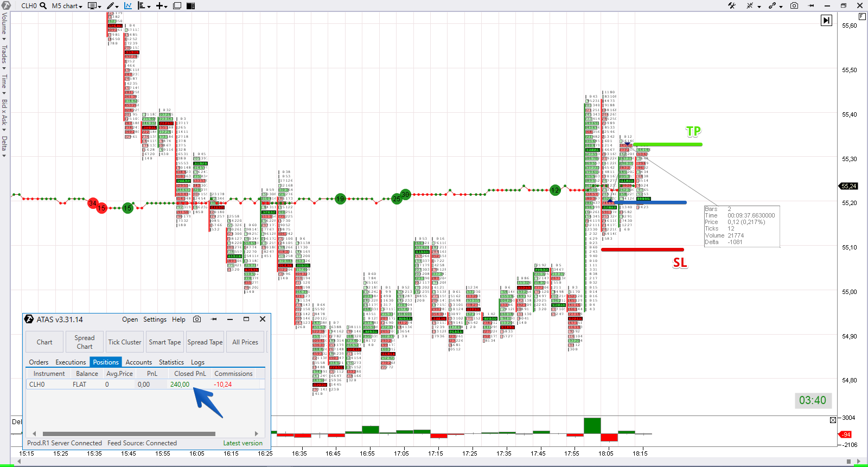The image size is (868, 467).
Task: Toggle the F price scale button
Action: 862,17
